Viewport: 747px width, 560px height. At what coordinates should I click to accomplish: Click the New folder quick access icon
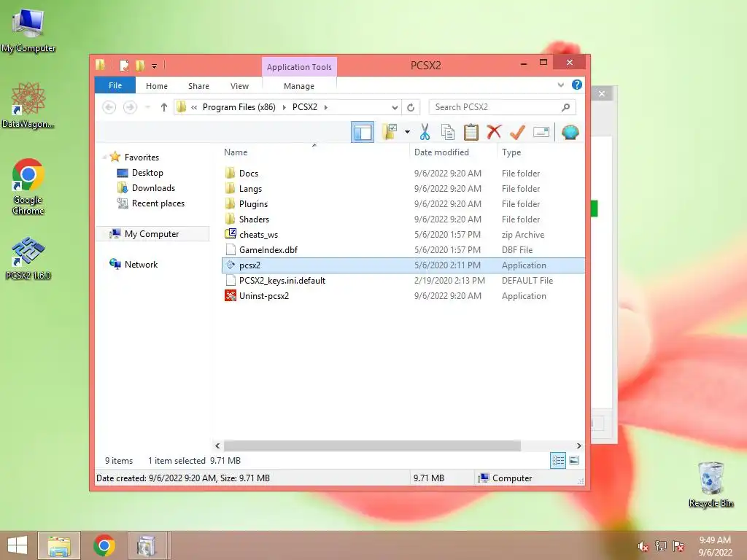click(140, 65)
